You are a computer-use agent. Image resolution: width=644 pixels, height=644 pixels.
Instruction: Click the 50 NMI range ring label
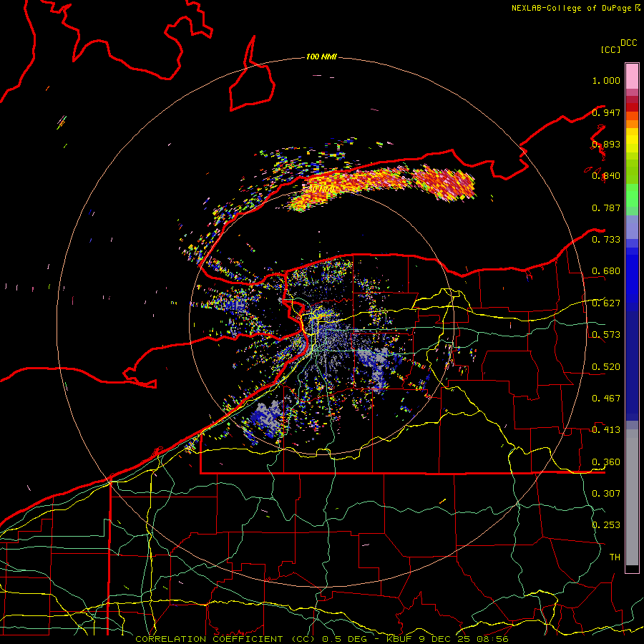(321, 190)
